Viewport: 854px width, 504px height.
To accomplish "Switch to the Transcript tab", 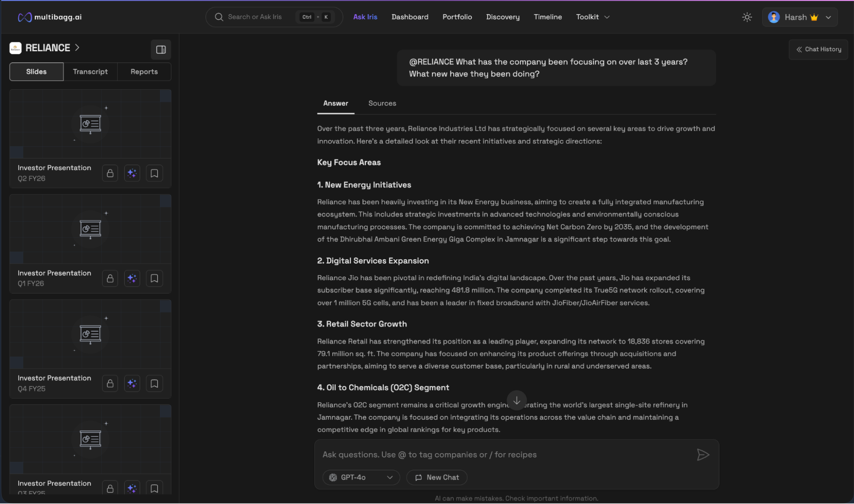I will [90, 72].
